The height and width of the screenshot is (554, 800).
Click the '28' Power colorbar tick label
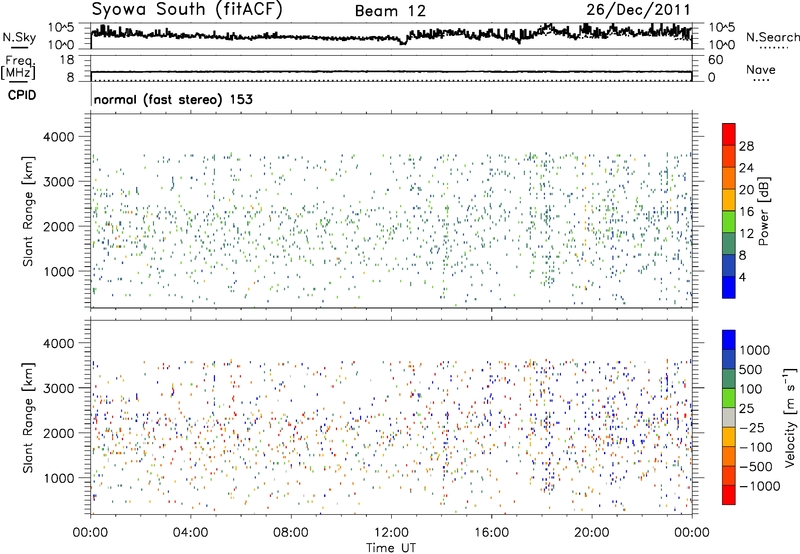pos(746,146)
